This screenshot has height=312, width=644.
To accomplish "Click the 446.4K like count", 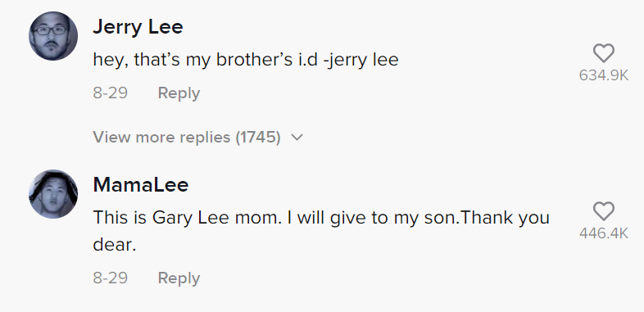I will click(604, 233).
